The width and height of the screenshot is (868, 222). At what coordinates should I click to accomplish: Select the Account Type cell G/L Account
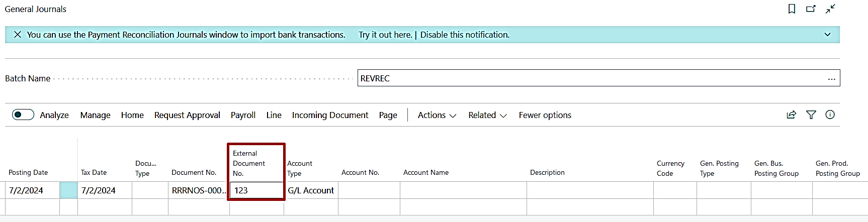(311, 190)
